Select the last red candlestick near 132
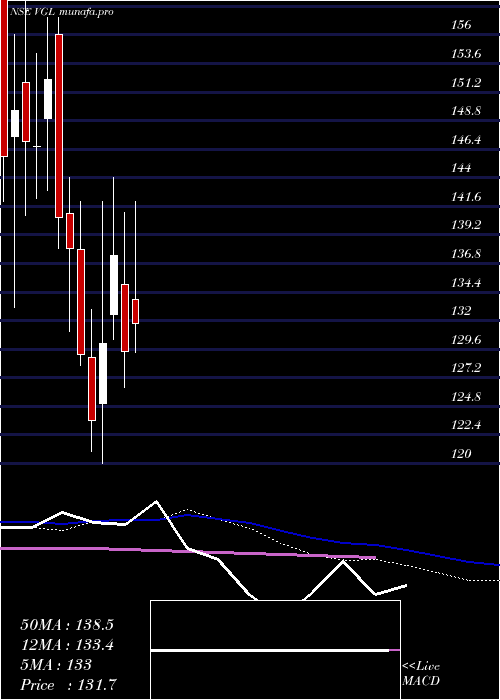 click(x=135, y=311)
